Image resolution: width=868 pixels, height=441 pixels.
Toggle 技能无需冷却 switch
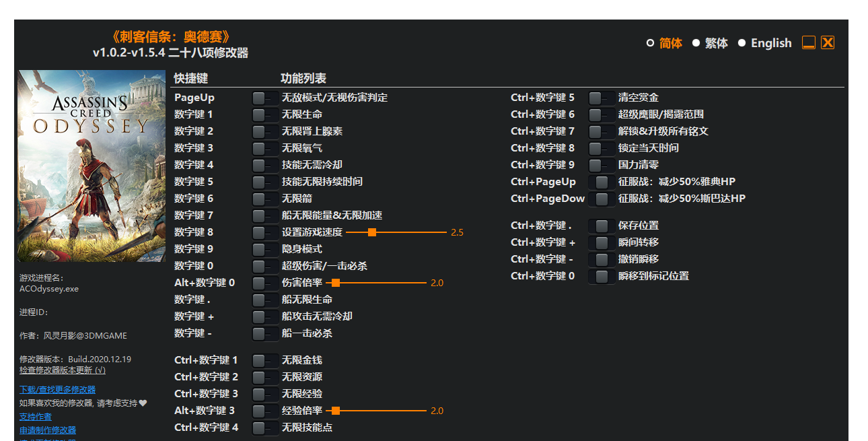tap(265, 165)
